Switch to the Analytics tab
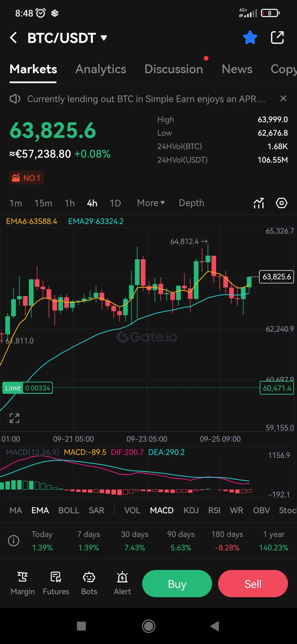Screen dimensions: 297x644 (x=101, y=69)
